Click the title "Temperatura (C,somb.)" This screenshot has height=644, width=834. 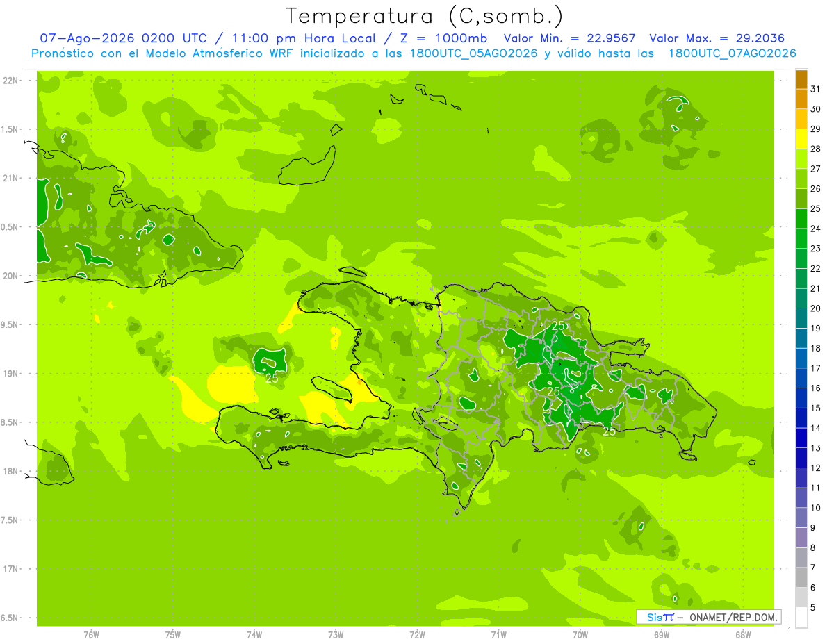coord(425,16)
